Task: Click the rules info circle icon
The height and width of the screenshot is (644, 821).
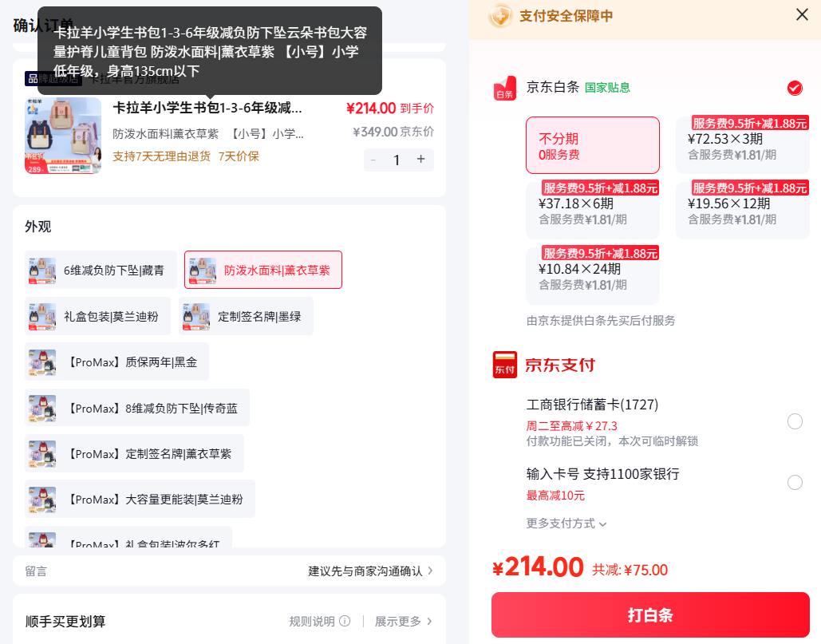Action: pos(345,621)
